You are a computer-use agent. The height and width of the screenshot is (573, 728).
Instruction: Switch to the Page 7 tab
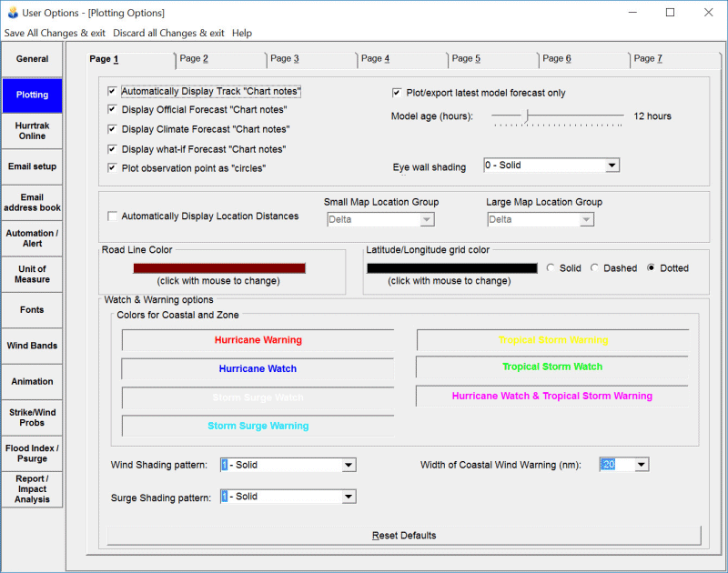coord(648,59)
